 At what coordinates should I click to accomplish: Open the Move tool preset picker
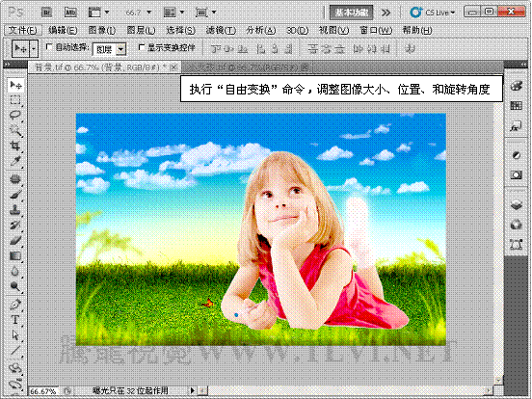(x=34, y=49)
